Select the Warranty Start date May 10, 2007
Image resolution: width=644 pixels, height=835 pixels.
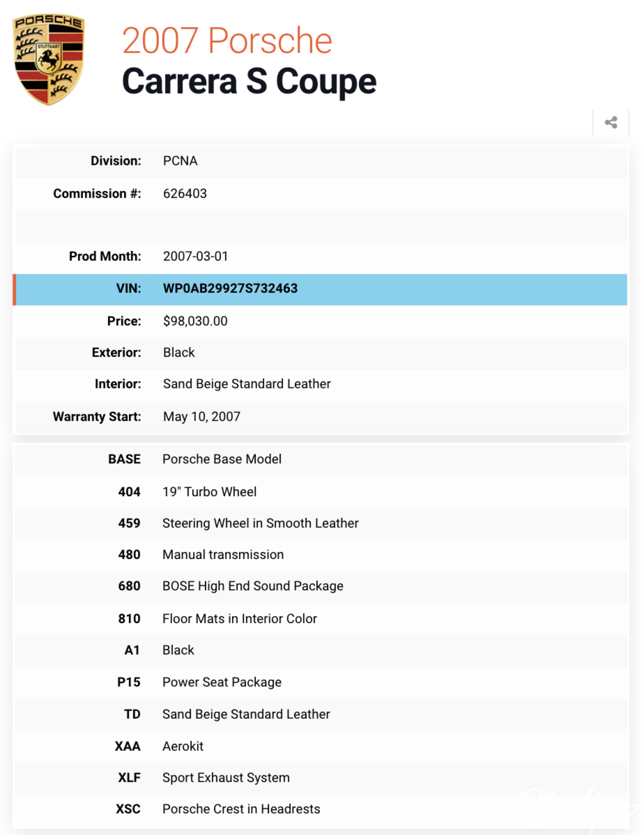201,417
